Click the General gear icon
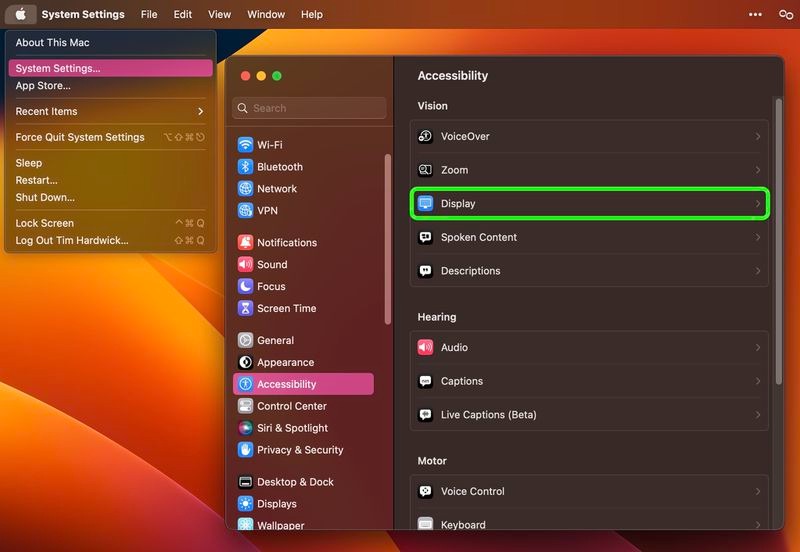Viewport: 800px width, 552px height. [x=245, y=340]
